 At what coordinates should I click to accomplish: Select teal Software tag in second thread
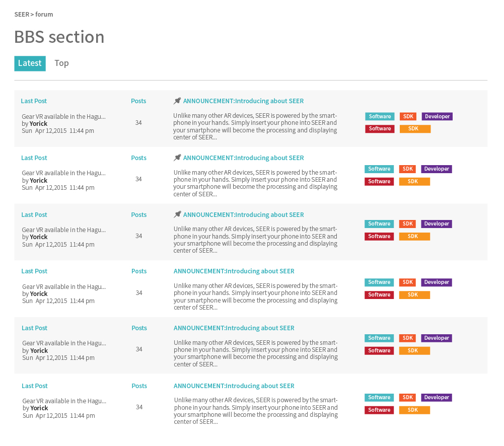pyautogui.click(x=379, y=169)
